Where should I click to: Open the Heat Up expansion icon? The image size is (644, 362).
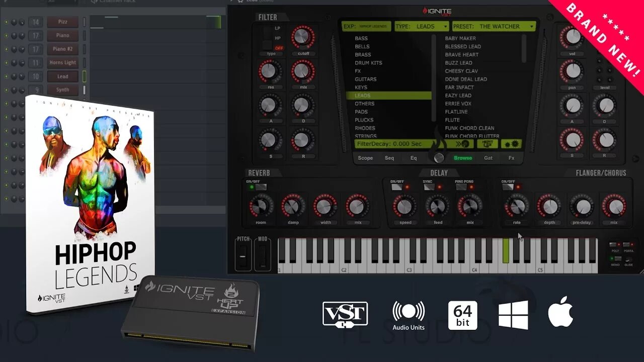pos(487,144)
